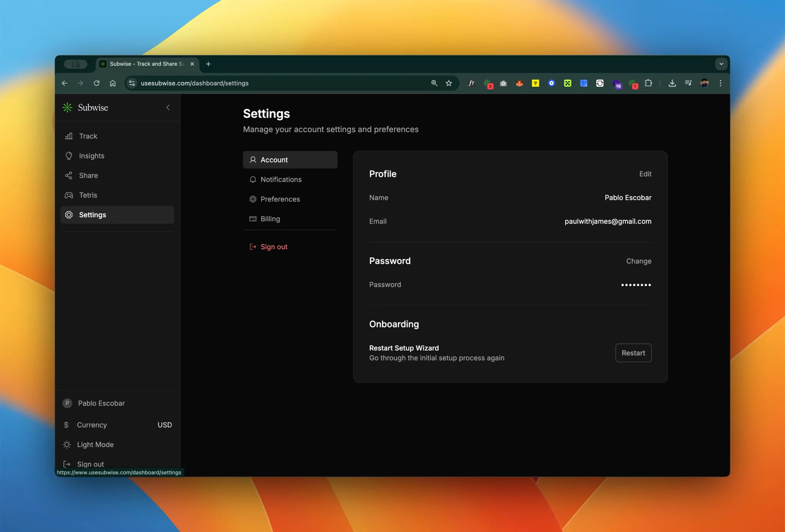Collapse the Subwise sidebar with the chevron
Screen dimensions: 785x532
[168, 108]
